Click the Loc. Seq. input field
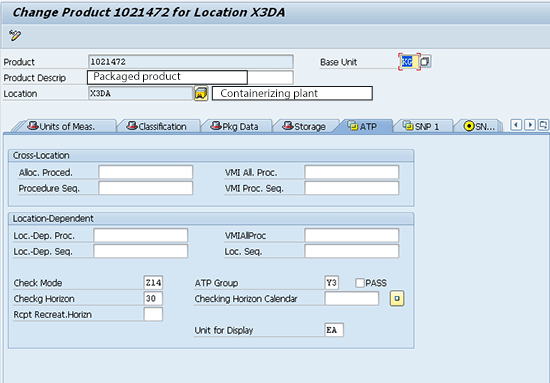 click(352, 251)
